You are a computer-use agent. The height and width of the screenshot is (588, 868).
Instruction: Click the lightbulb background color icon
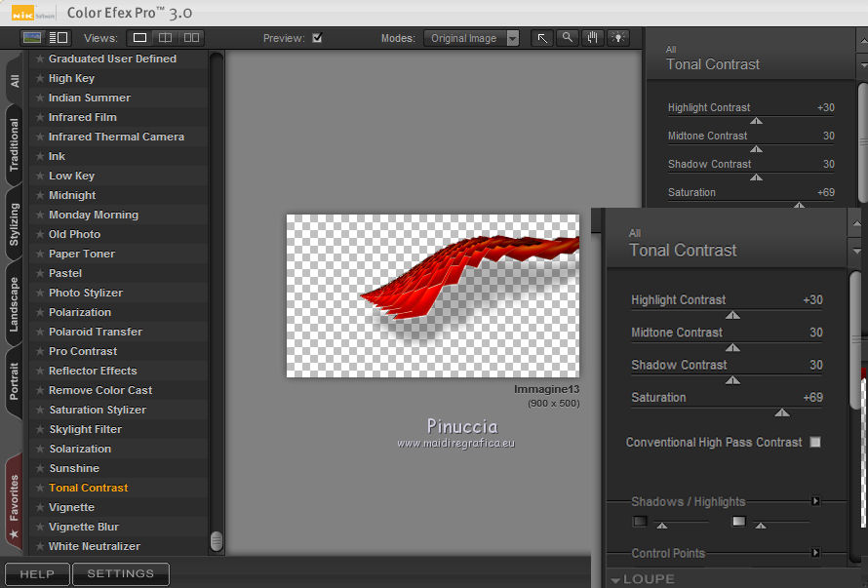(618, 38)
